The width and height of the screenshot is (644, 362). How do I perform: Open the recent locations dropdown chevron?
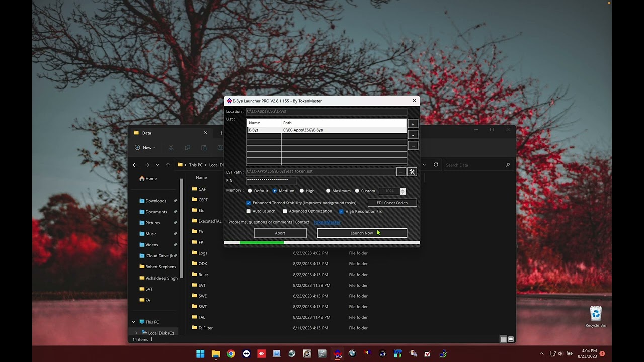[157, 165]
